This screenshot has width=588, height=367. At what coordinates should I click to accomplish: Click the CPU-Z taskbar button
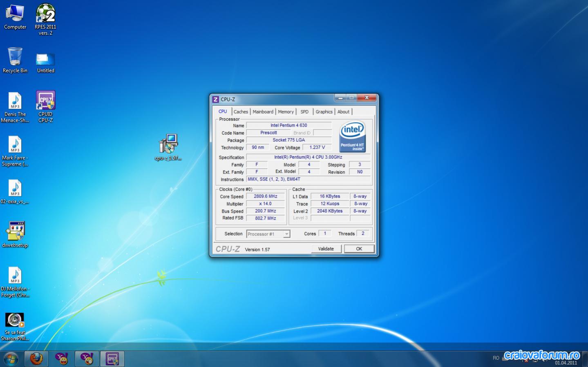112,359
